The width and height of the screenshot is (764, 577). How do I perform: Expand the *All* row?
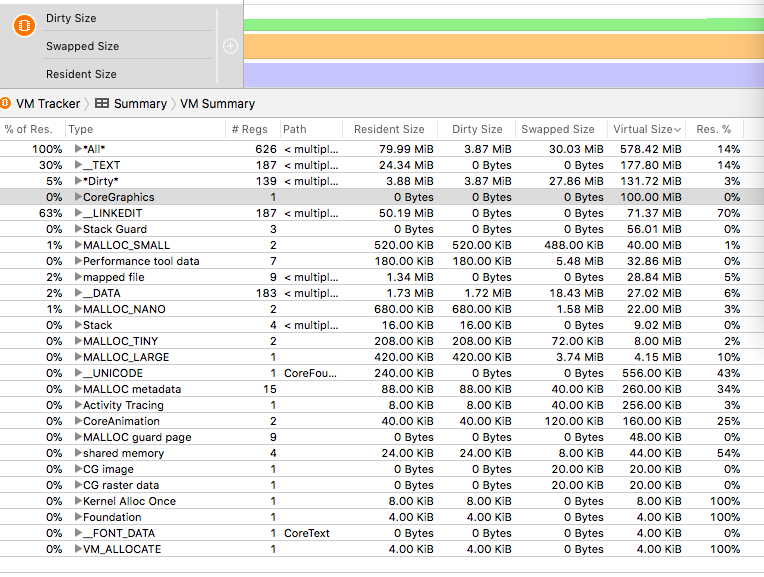(78, 149)
